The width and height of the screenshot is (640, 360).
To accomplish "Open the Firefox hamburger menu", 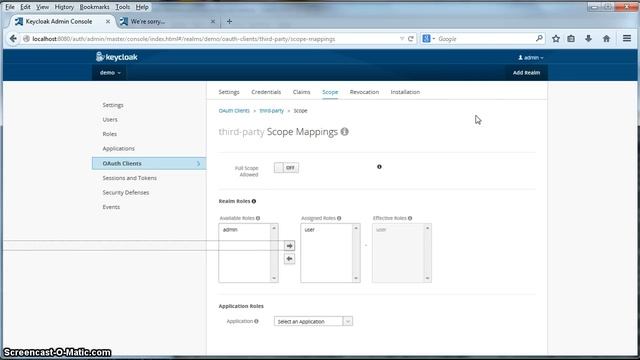I will [x=627, y=38].
